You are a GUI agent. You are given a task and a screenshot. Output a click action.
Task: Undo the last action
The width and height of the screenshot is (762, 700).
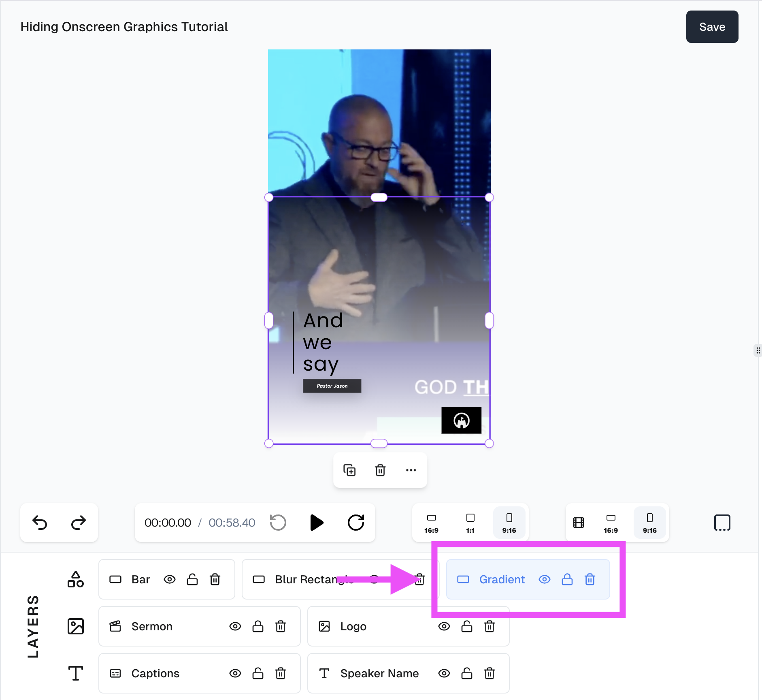[40, 523]
